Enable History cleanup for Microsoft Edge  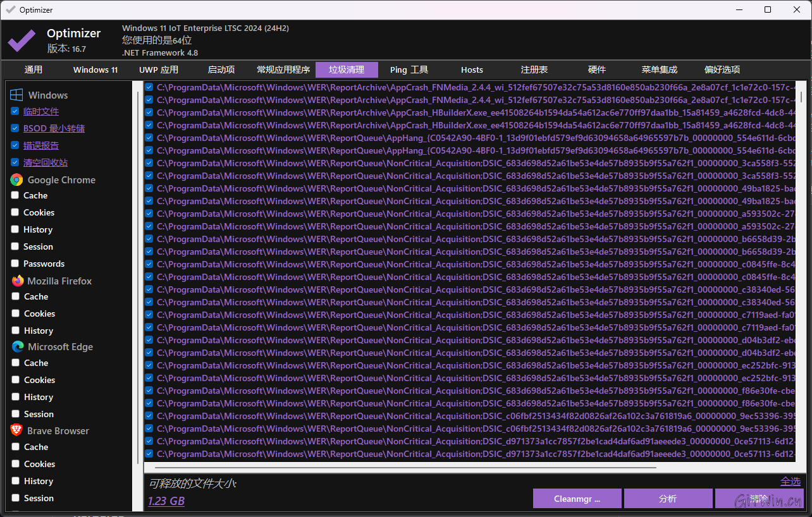(14, 396)
